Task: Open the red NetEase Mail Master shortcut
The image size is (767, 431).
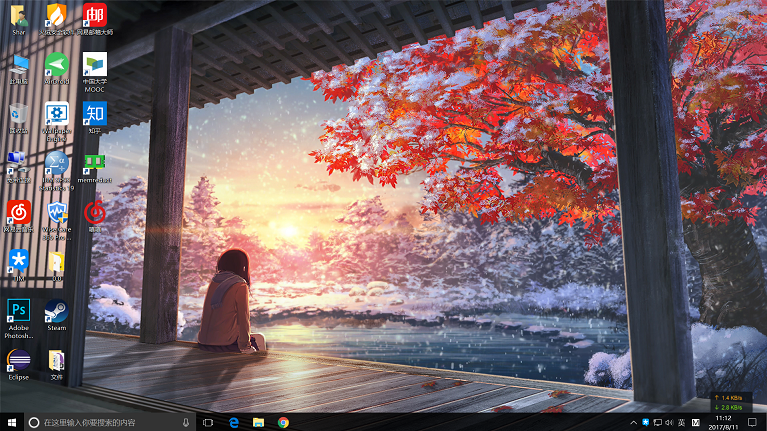Action: pyautogui.click(x=94, y=19)
